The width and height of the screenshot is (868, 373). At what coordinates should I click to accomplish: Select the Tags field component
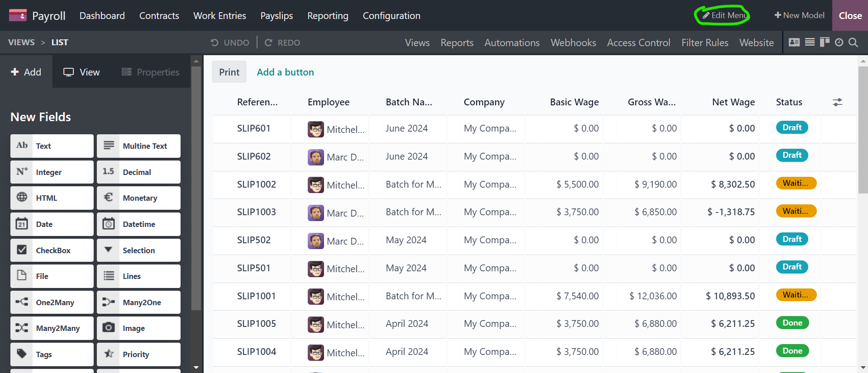tap(52, 354)
